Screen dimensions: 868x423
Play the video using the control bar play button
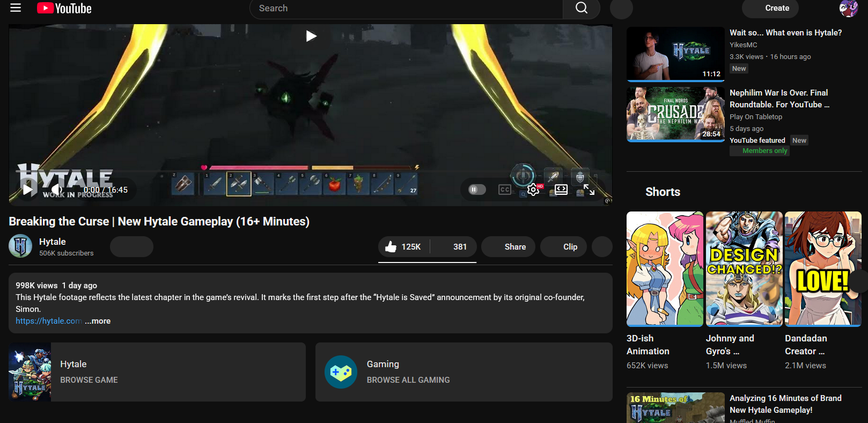pyautogui.click(x=27, y=189)
